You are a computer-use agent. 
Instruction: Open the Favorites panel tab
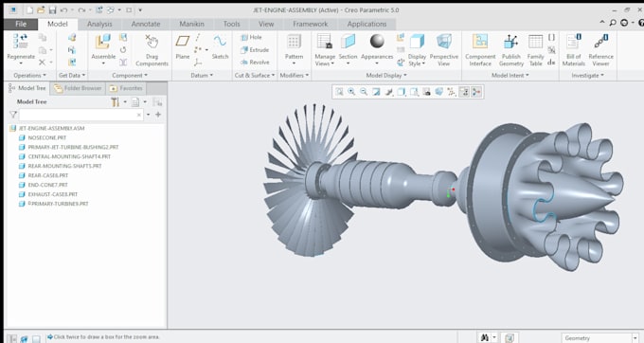(x=126, y=88)
